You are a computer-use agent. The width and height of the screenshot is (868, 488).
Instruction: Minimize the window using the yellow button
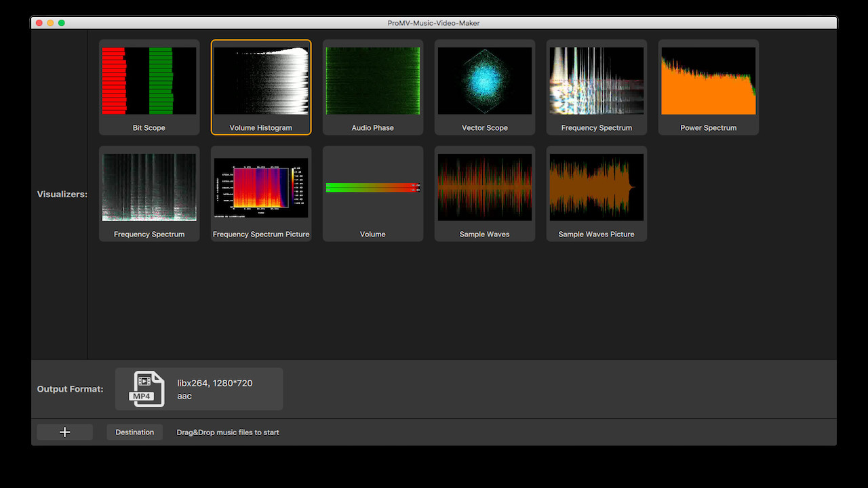(50, 23)
